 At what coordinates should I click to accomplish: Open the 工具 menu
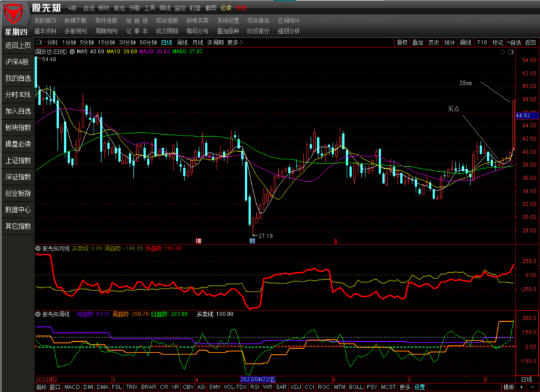pyautogui.click(x=149, y=8)
